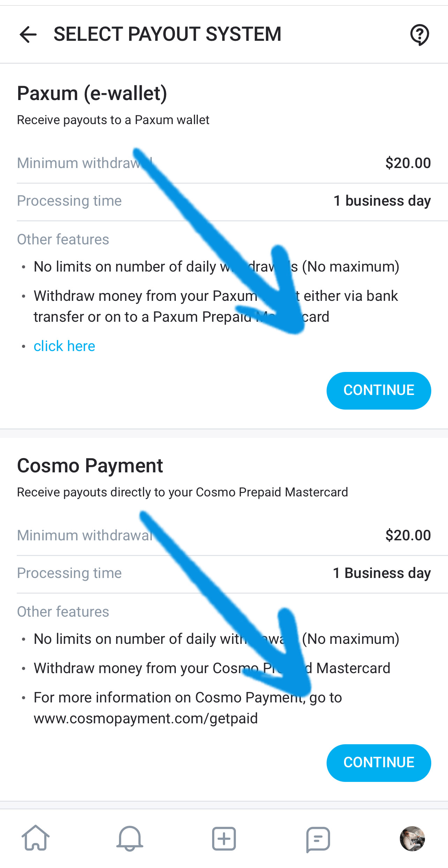
Task: Open chats via the message icon
Action: pos(318,839)
